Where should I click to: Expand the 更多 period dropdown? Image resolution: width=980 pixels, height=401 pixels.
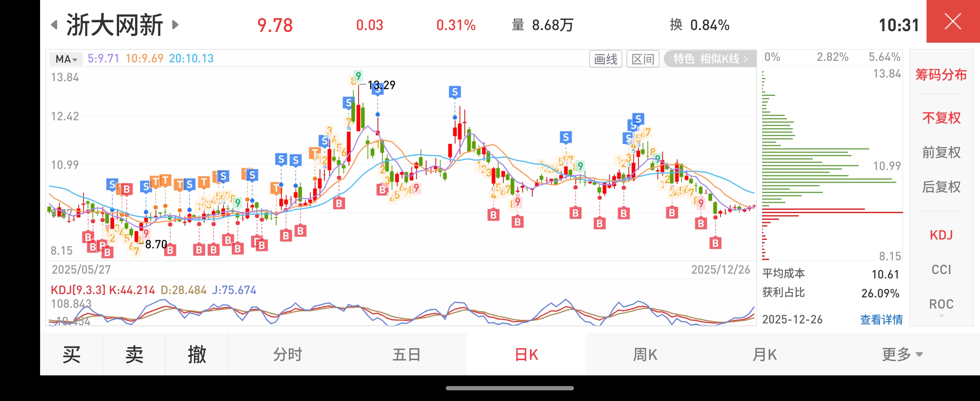click(x=902, y=355)
